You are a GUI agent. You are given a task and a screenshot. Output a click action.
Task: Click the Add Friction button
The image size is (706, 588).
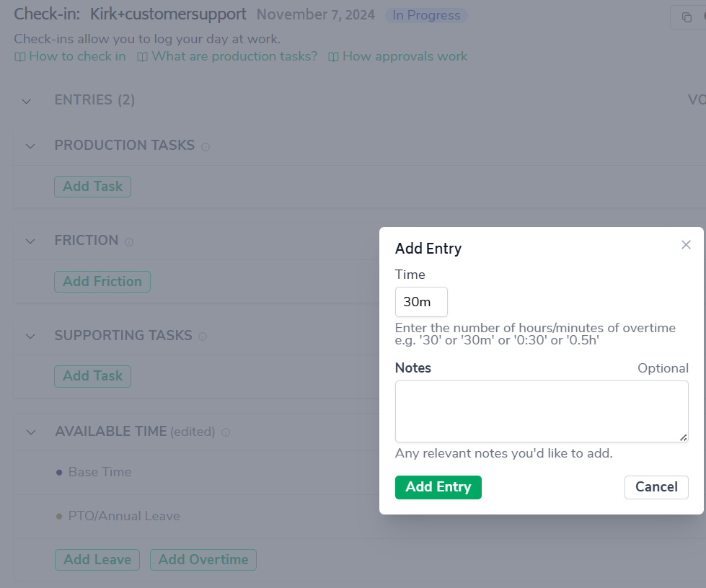(x=102, y=282)
